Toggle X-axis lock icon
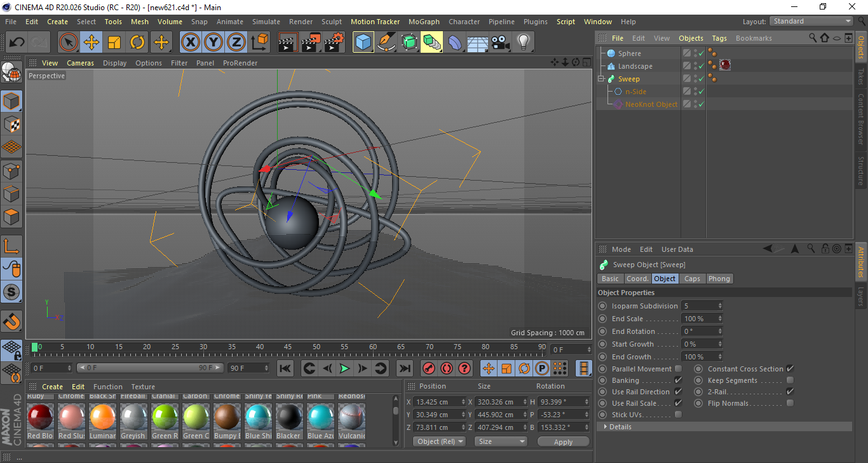Viewport: 868px width, 463px height. (x=191, y=43)
